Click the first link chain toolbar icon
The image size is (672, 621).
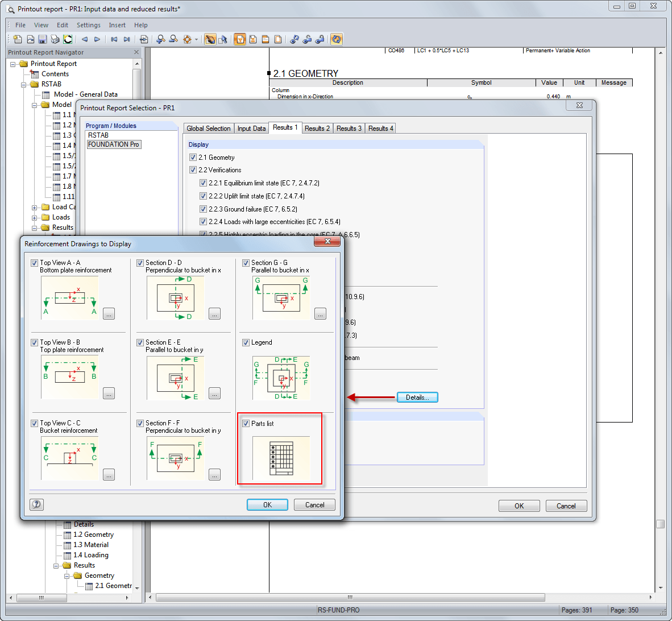[294, 39]
